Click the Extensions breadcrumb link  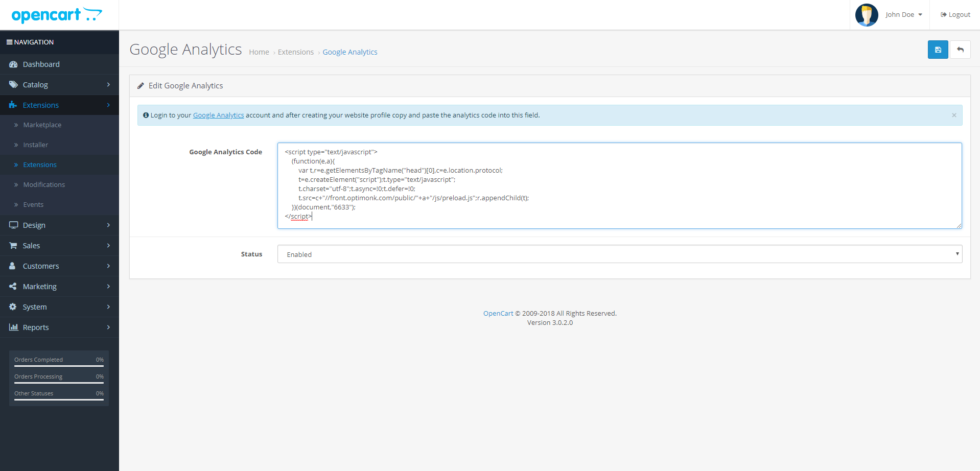coord(296,52)
